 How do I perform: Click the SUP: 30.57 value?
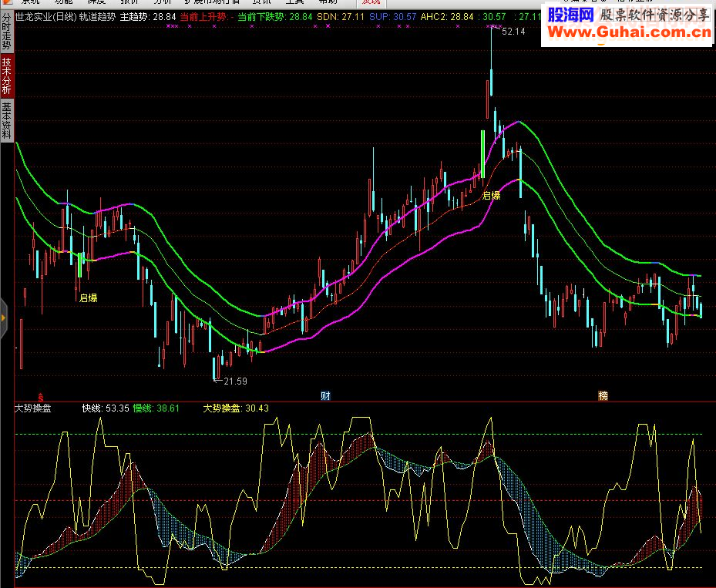pos(393,18)
